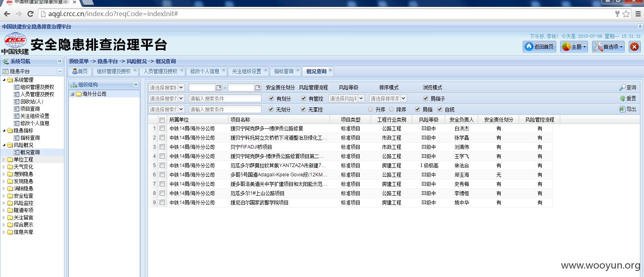
Task: Expand the 单位工程 folder
Action: coord(4,159)
